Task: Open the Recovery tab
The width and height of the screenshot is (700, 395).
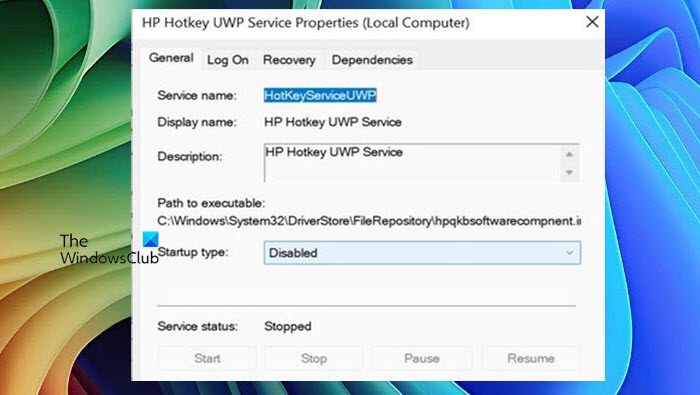Action: (289, 60)
